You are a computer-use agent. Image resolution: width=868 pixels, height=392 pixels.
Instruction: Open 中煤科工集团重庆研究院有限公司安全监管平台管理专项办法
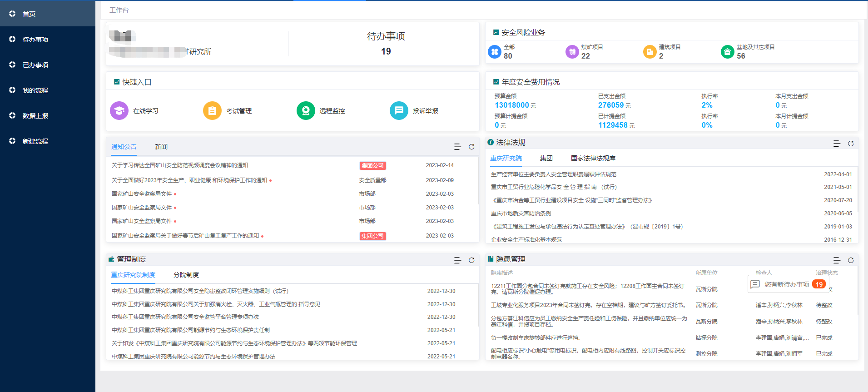point(185,317)
